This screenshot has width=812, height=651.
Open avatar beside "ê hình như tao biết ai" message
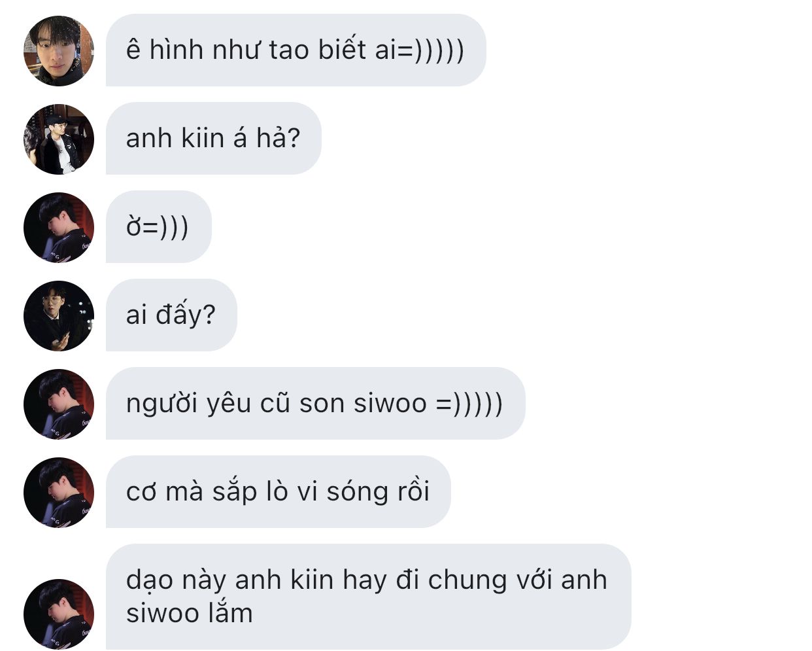[59, 51]
